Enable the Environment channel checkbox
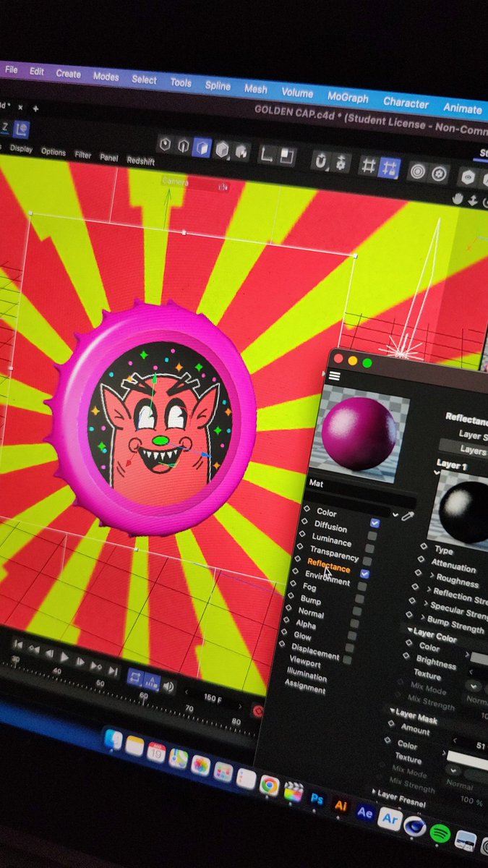488x868 pixels. [x=361, y=587]
